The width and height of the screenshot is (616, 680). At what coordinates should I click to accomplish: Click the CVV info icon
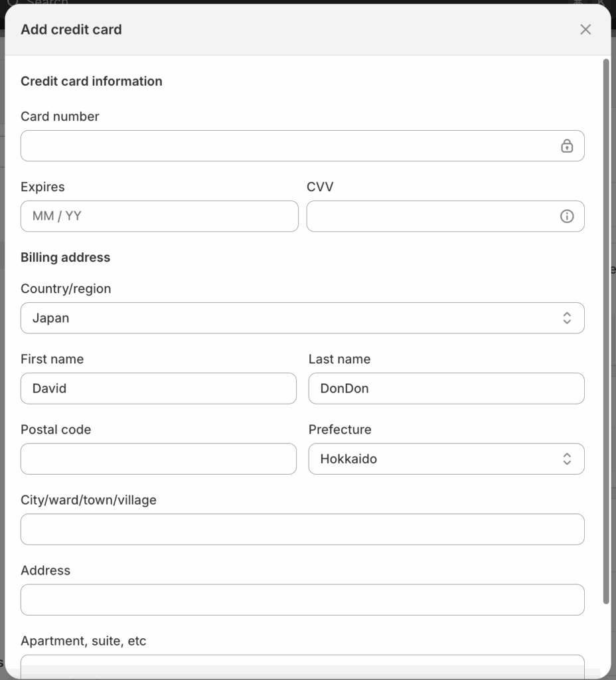tap(566, 216)
